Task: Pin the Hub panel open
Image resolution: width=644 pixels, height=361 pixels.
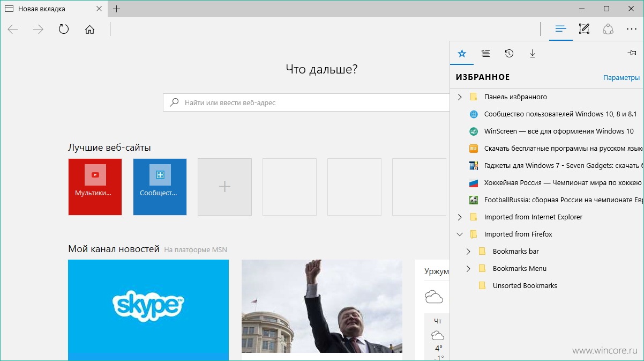Action: click(x=632, y=53)
